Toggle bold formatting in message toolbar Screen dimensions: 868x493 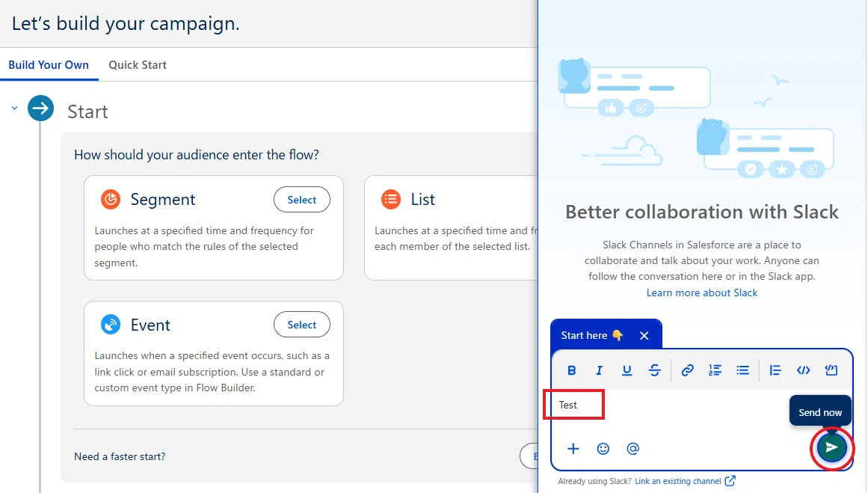click(572, 370)
